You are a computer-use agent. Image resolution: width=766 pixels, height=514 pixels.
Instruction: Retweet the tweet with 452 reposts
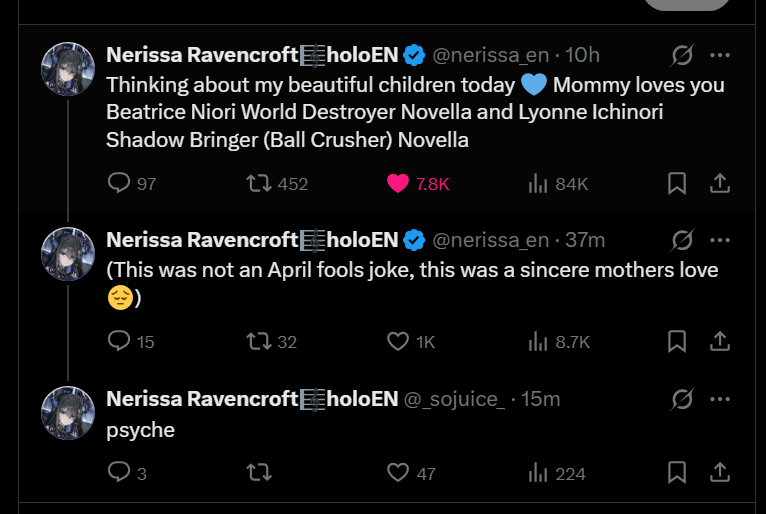click(259, 183)
